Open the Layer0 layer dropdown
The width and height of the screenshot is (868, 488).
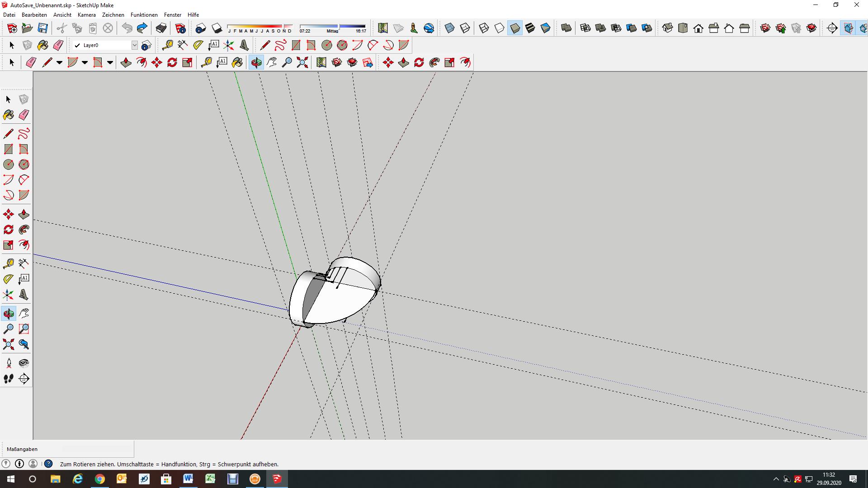134,45
